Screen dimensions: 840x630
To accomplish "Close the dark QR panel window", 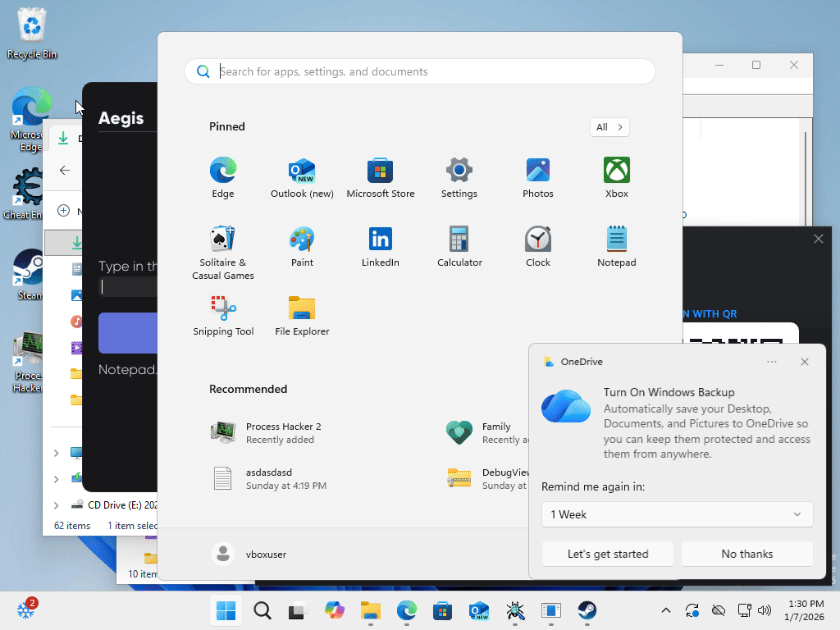I will pyautogui.click(x=818, y=239).
